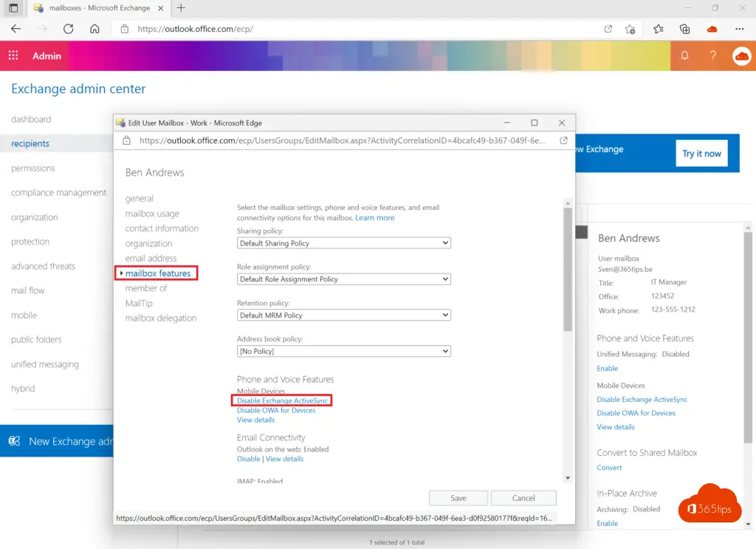Viewport: 756px width, 549px height.
Task: Click Learn more link
Action: click(374, 217)
